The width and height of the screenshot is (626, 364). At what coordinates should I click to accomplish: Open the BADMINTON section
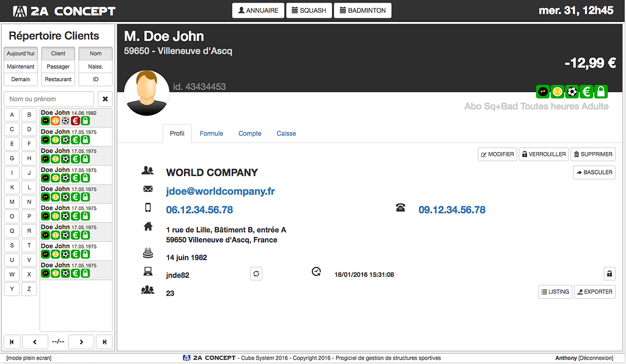[x=363, y=10]
